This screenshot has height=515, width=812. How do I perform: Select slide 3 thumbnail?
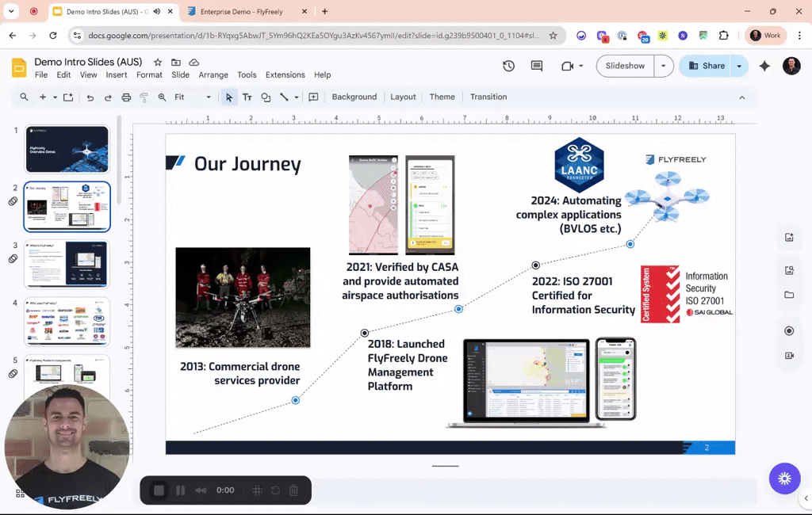67,264
